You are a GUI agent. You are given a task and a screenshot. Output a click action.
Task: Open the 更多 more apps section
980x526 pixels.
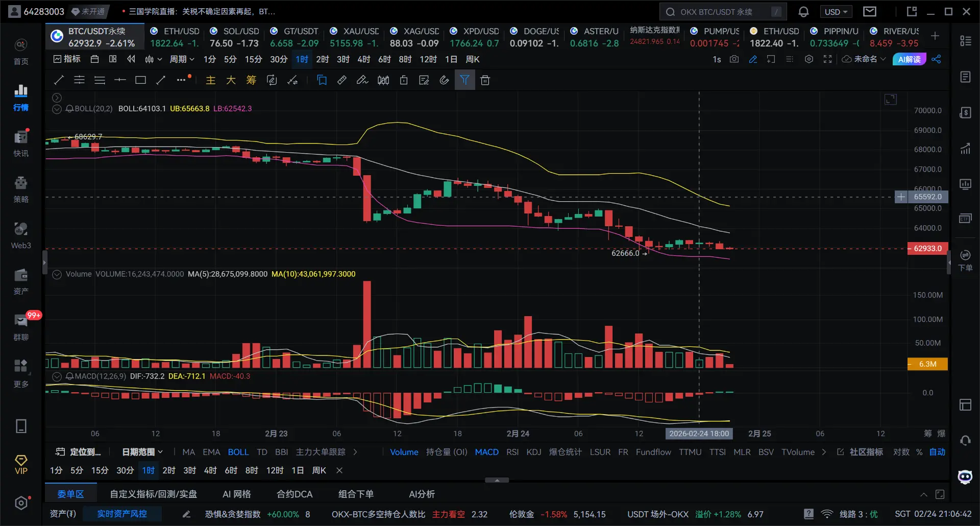(x=21, y=373)
